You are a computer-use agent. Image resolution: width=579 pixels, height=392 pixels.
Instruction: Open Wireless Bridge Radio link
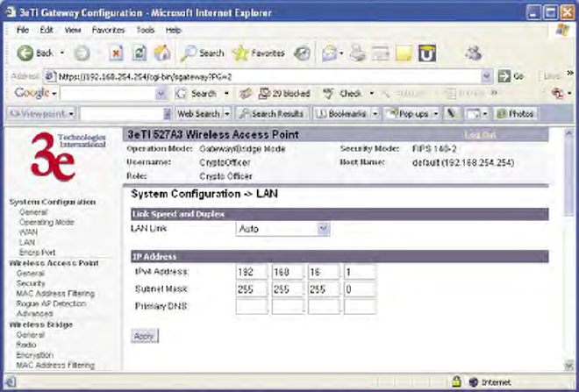click(x=25, y=345)
